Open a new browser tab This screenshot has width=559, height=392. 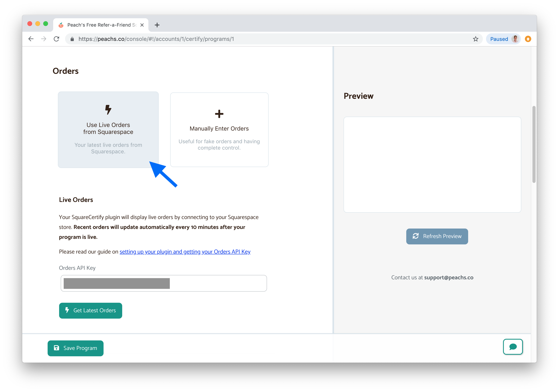(157, 25)
